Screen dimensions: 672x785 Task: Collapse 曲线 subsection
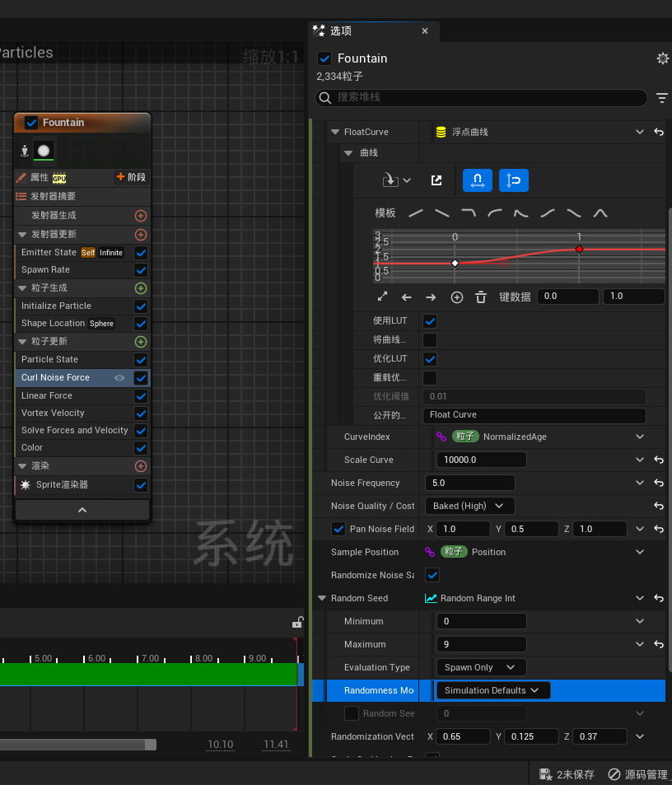[x=348, y=153]
